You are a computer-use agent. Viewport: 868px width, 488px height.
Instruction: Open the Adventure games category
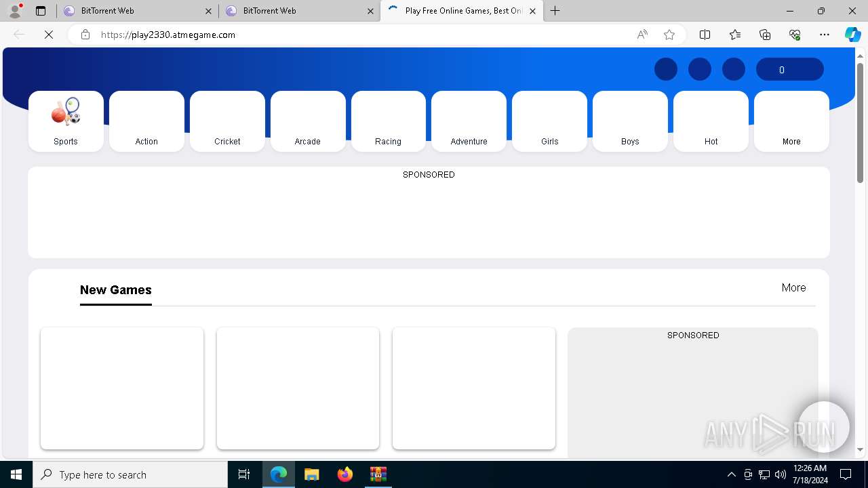point(469,121)
